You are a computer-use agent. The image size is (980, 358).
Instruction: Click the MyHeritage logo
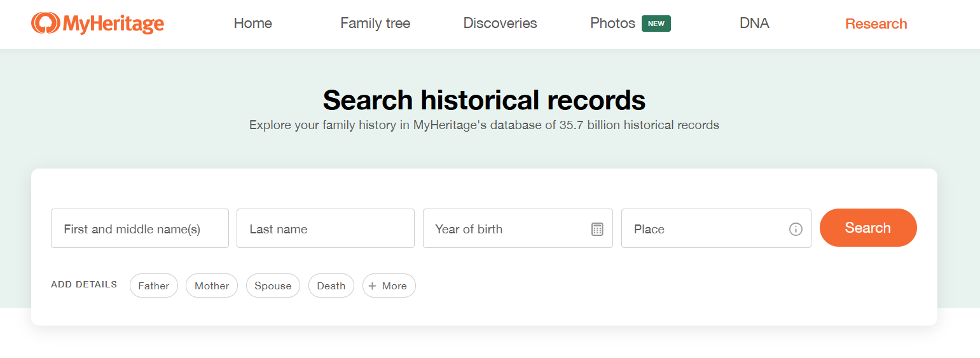97,24
